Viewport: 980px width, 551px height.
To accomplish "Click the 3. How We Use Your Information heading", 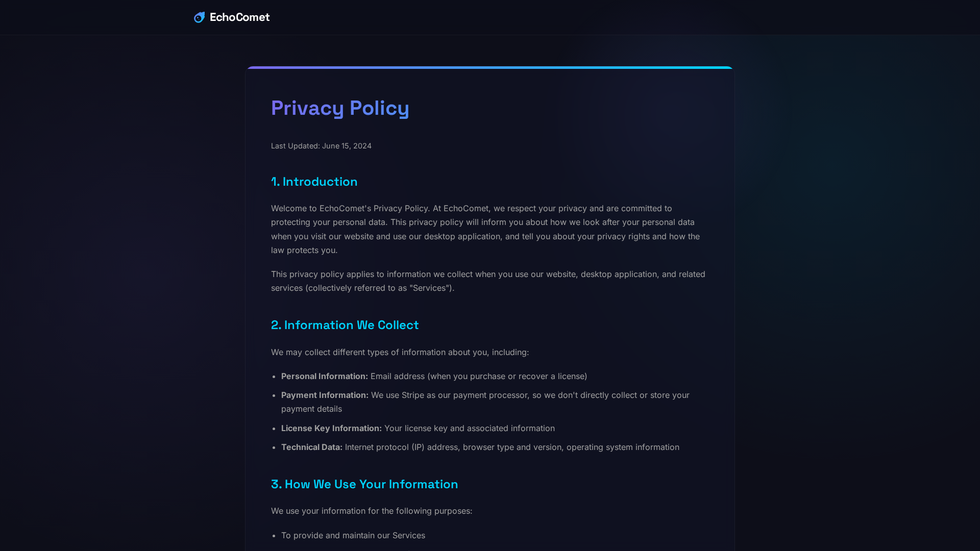I will [x=364, y=484].
